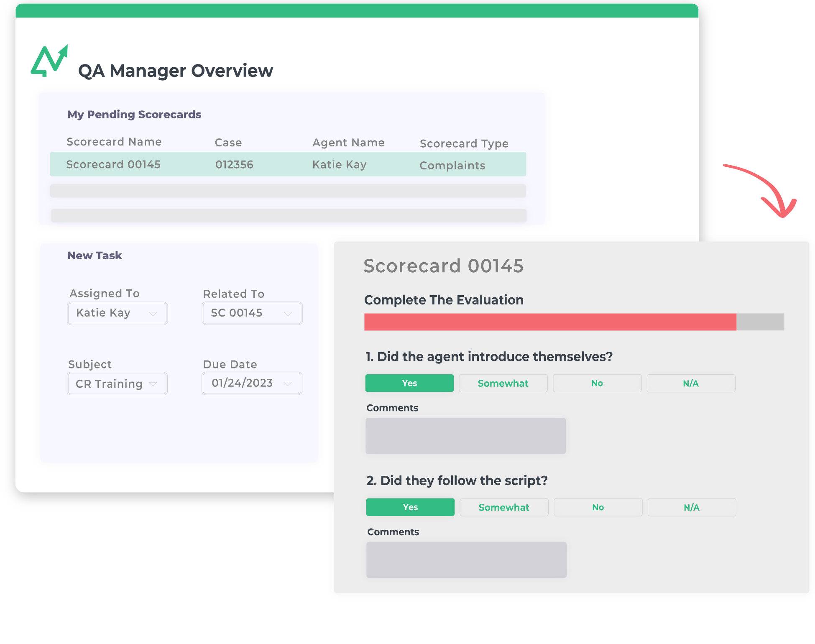Select No for question 1
This screenshot has height=644, width=815.
tap(597, 383)
